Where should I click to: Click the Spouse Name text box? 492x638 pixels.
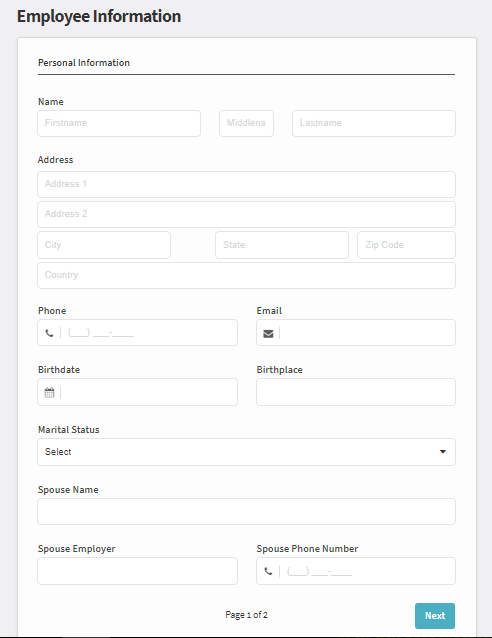coord(246,511)
